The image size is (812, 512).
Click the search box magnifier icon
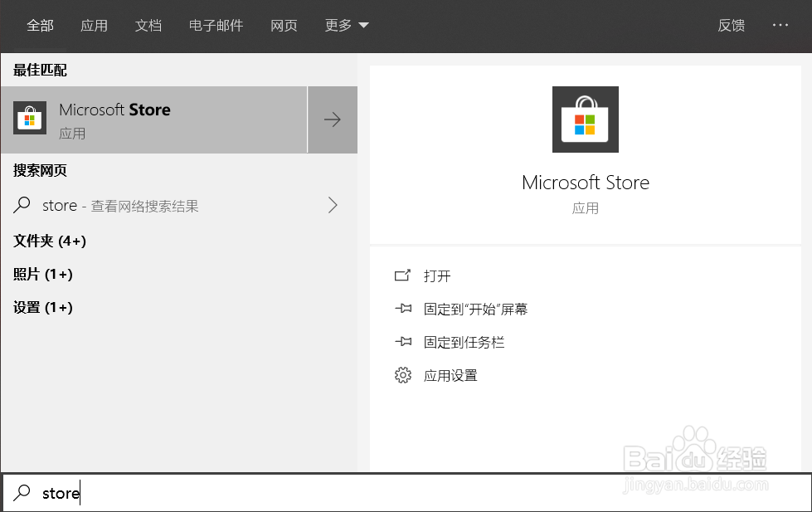pos(22,493)
